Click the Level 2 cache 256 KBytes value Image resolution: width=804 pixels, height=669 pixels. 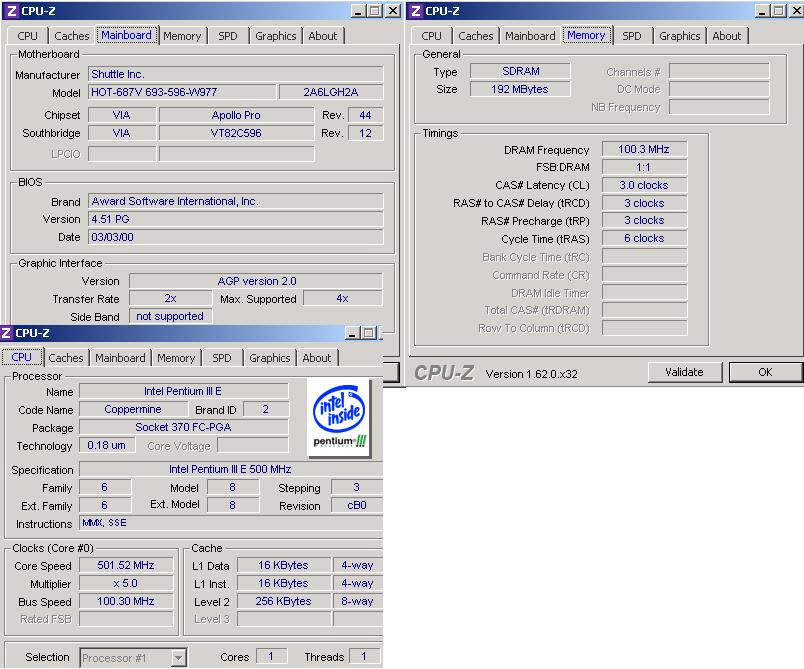[x=284, y=601]
